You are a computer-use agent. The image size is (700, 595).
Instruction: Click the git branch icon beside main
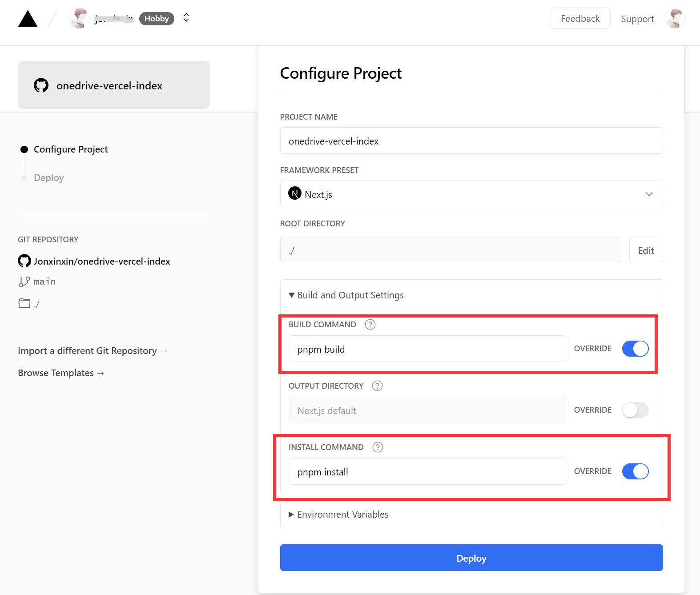[x=24, y=281]
